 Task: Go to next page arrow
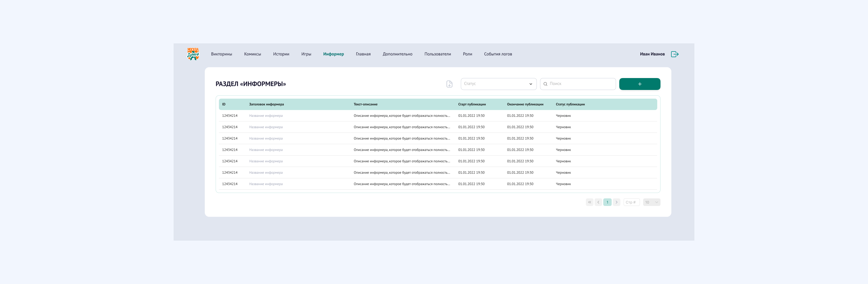(616, 202)
